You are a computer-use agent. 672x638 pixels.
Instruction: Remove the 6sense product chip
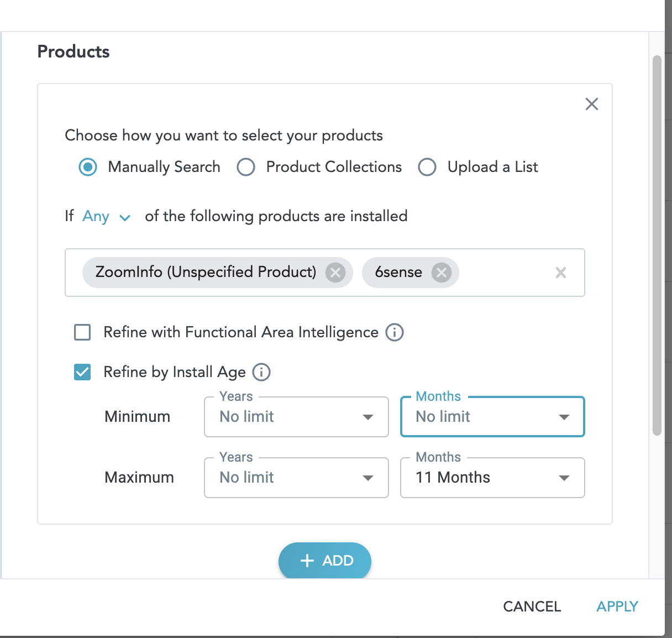(x=441, y=273)
